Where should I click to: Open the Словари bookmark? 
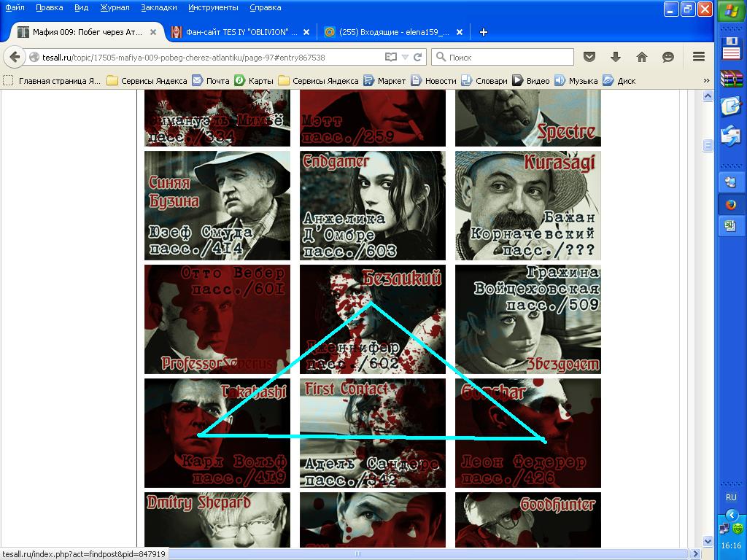click(x=484, y=80)
